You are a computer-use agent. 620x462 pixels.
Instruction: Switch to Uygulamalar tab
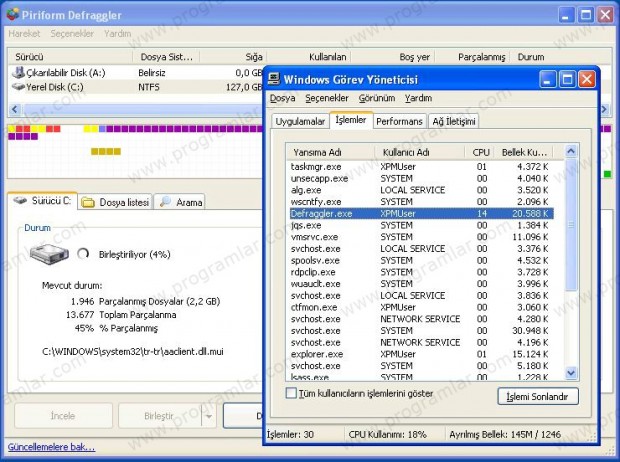(x=300, y=121)
